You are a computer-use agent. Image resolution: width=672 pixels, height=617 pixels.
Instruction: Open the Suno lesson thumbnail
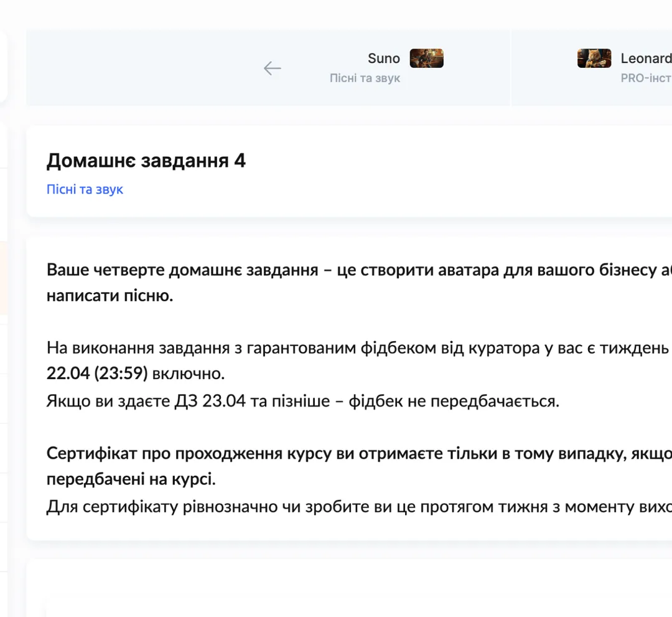click(426, 59)
